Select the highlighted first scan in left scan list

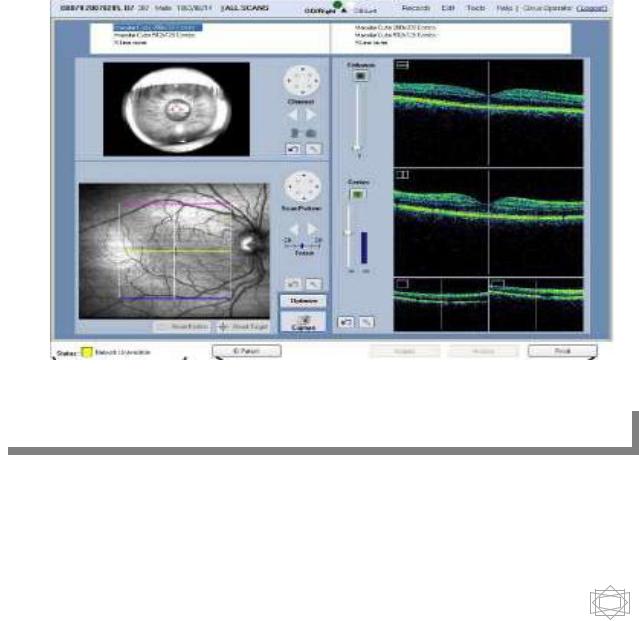coord(157,27)
